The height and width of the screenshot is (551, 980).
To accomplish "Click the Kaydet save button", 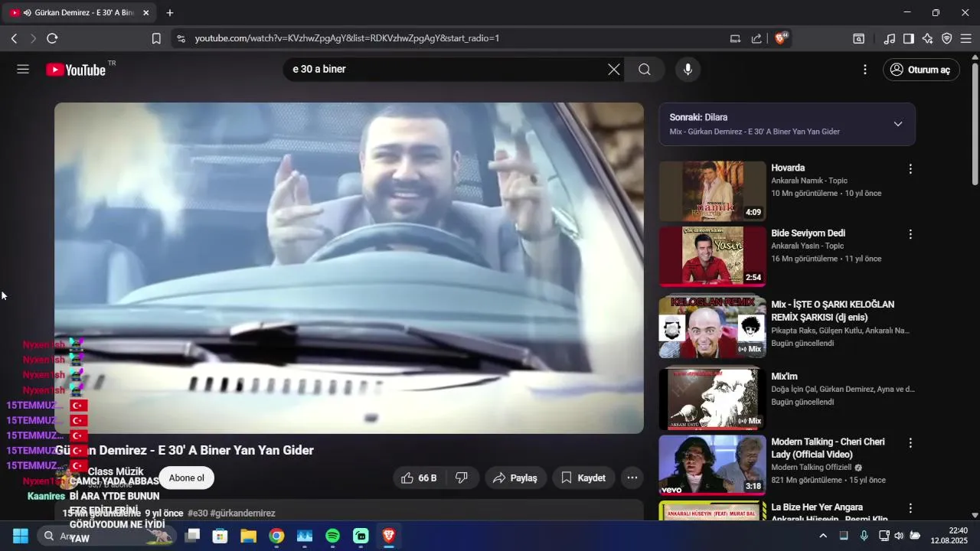I will point(583,478).
